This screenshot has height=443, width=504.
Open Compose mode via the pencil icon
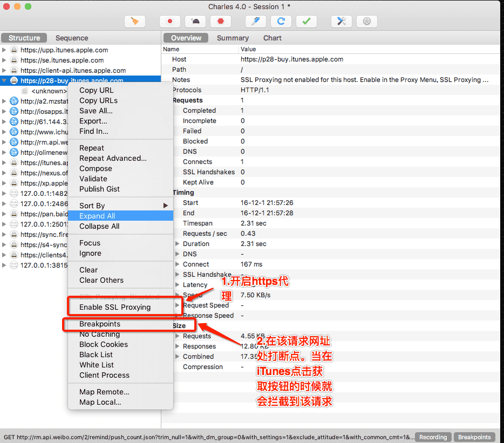click(x=255, y=21)
